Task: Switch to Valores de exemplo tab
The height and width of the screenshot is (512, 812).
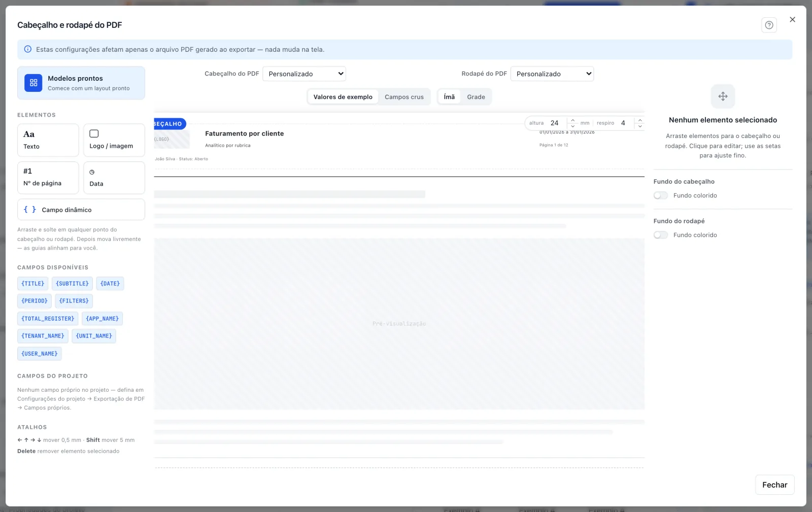Action: [343, 97]
